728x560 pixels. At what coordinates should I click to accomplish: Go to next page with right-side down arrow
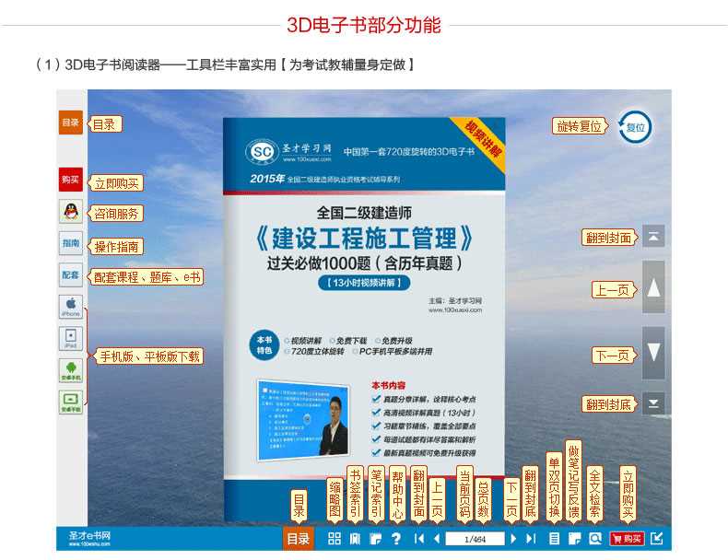click(652, 353)
